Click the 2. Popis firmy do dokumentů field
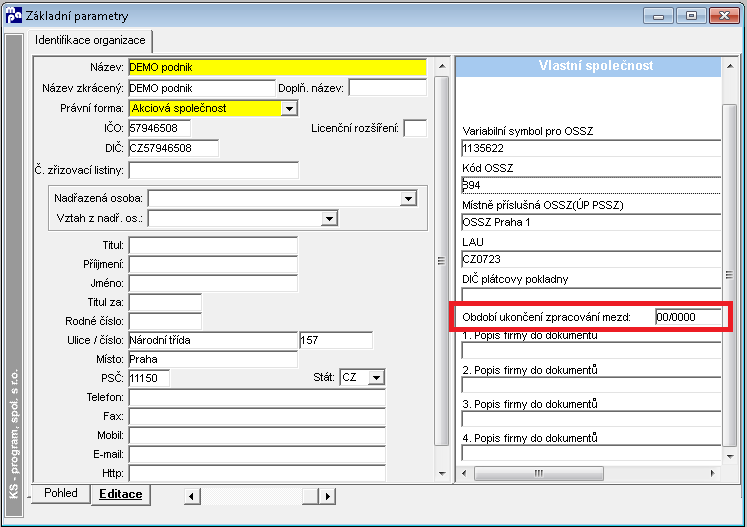The width and height of the screenshot is (747, 527). 591,385
